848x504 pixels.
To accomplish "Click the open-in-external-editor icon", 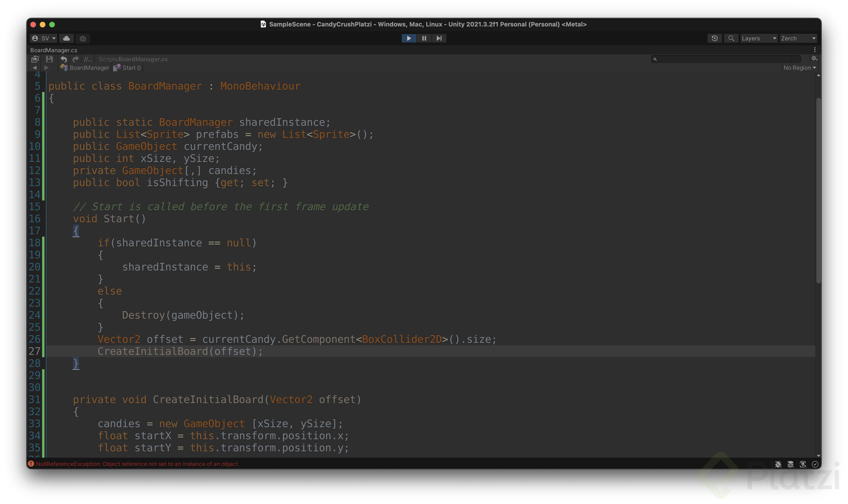I will [x=35, y=59].
